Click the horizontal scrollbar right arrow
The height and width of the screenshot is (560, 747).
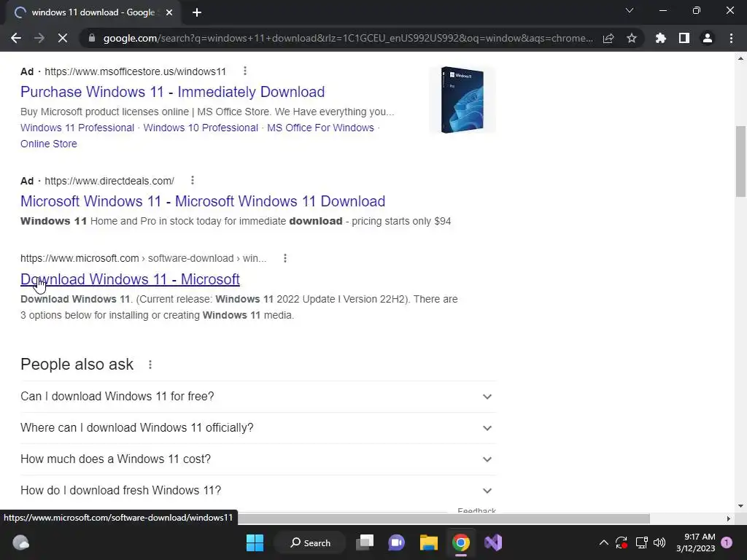[x=729, y=518]
